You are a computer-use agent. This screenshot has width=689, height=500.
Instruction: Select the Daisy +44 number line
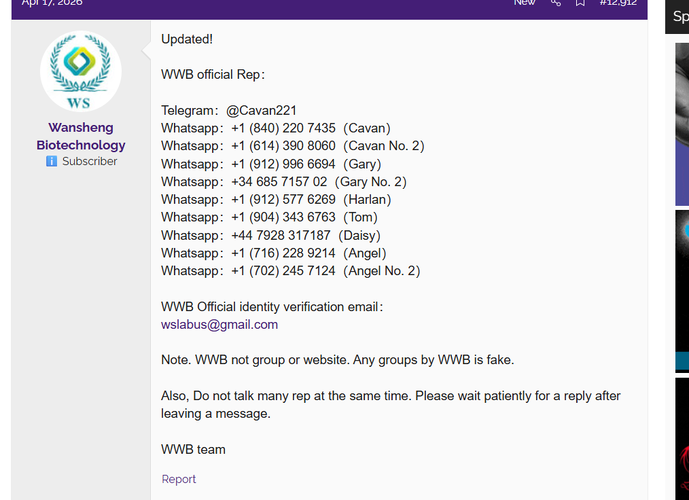click(271, 236)
